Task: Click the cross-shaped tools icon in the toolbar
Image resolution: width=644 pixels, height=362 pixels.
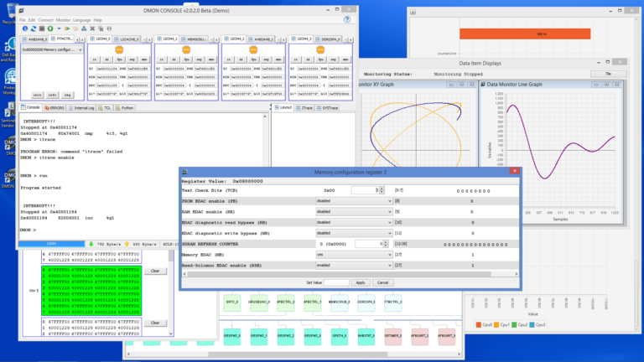Action: point(92,28)
